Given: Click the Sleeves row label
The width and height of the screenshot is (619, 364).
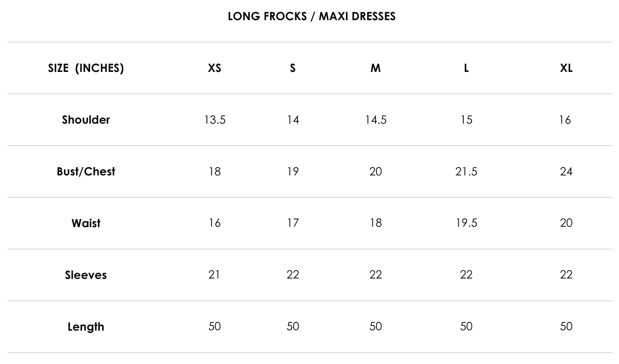Looking at the screenshot, I should click(86, 275).
